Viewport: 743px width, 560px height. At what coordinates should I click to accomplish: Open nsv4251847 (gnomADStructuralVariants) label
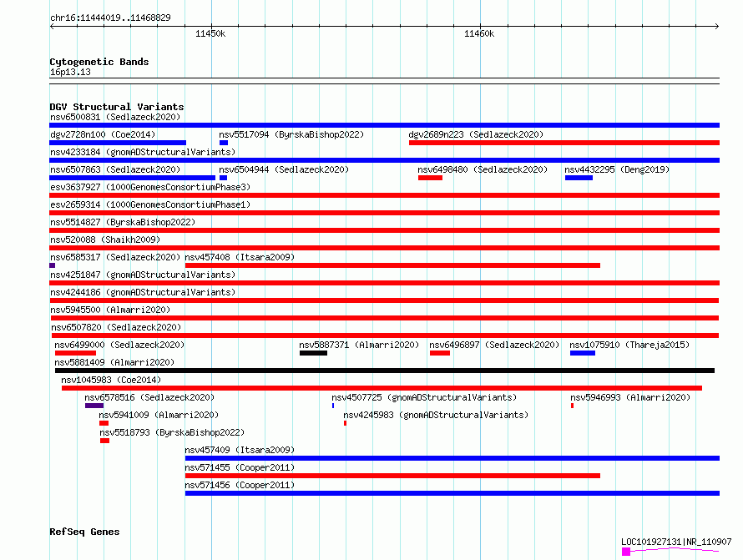click(x=143, y=275)
